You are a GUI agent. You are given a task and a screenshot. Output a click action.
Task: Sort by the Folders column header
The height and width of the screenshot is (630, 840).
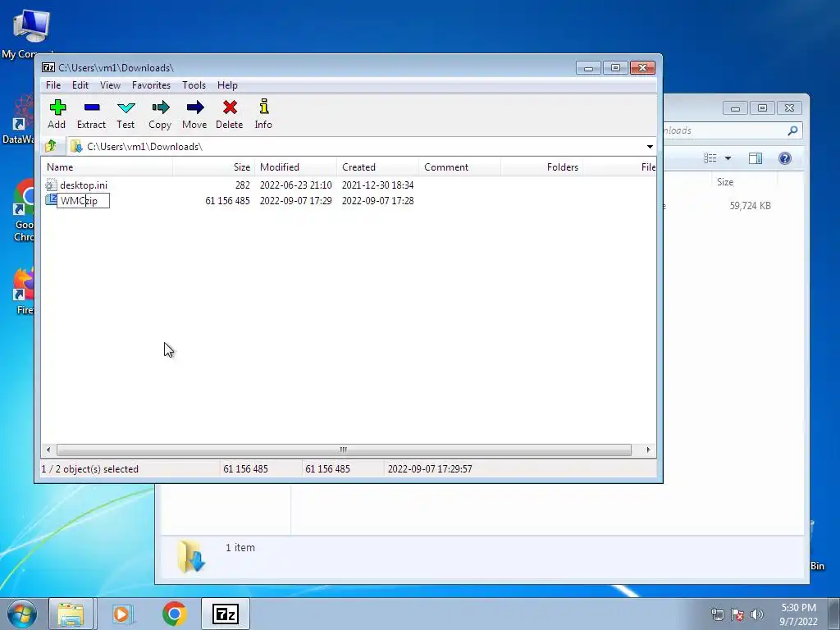[x=542, y=167]
